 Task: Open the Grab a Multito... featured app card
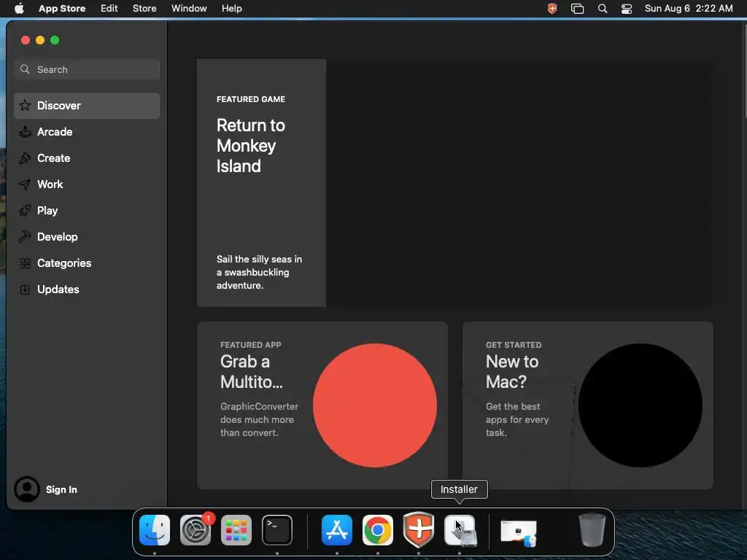(322, 405)
